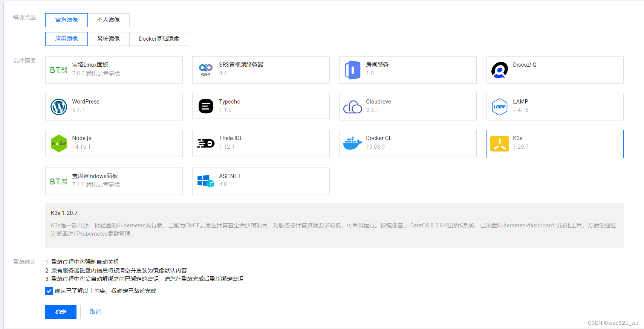Viewport: 644px width, 329px height.
Task: Click the '镜像类型' field label
Action: [24, 17]
